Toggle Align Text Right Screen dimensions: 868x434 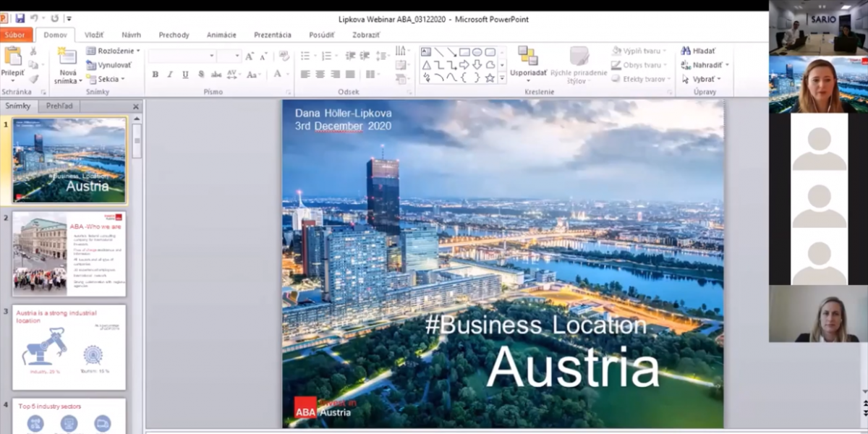point(336,75)
